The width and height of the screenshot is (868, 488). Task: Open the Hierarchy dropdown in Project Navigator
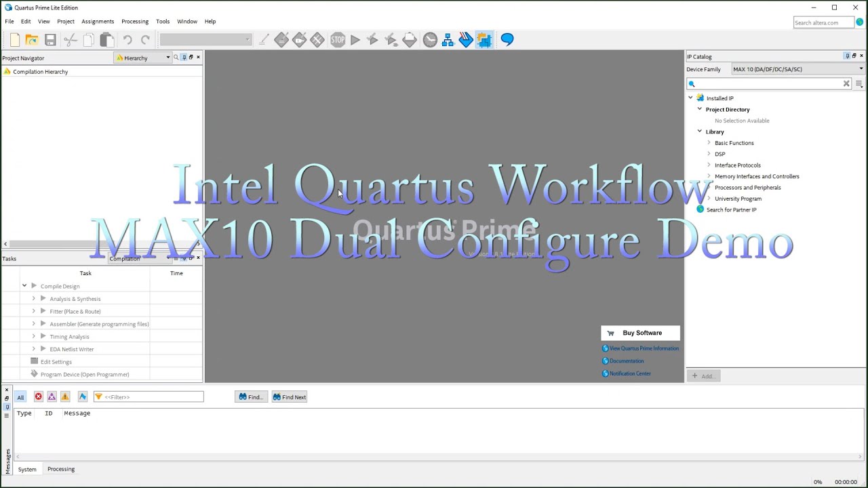point(143,58)
